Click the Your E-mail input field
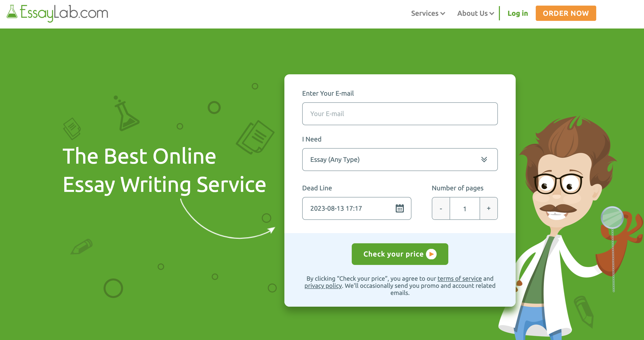 click(400, 114)
